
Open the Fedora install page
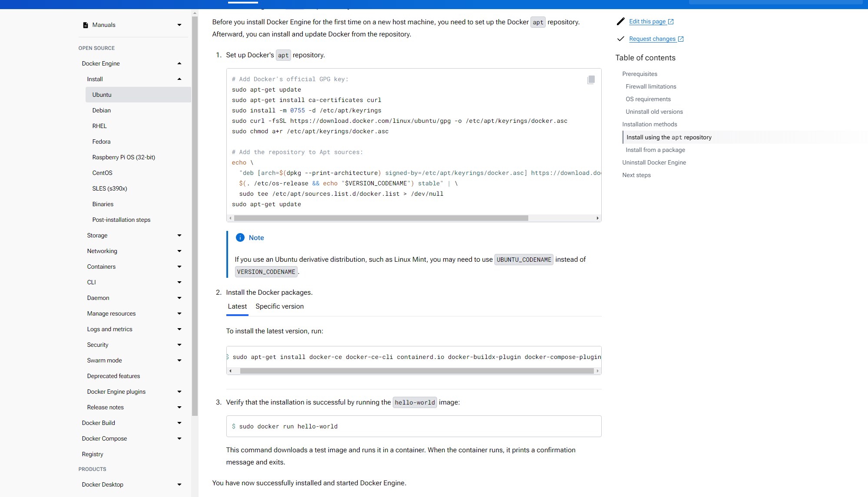101,142
